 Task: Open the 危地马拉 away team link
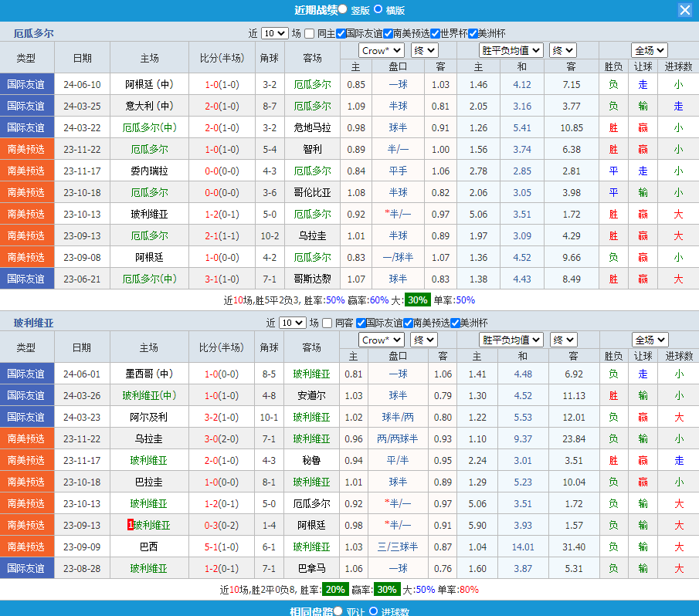coord(312,127)
